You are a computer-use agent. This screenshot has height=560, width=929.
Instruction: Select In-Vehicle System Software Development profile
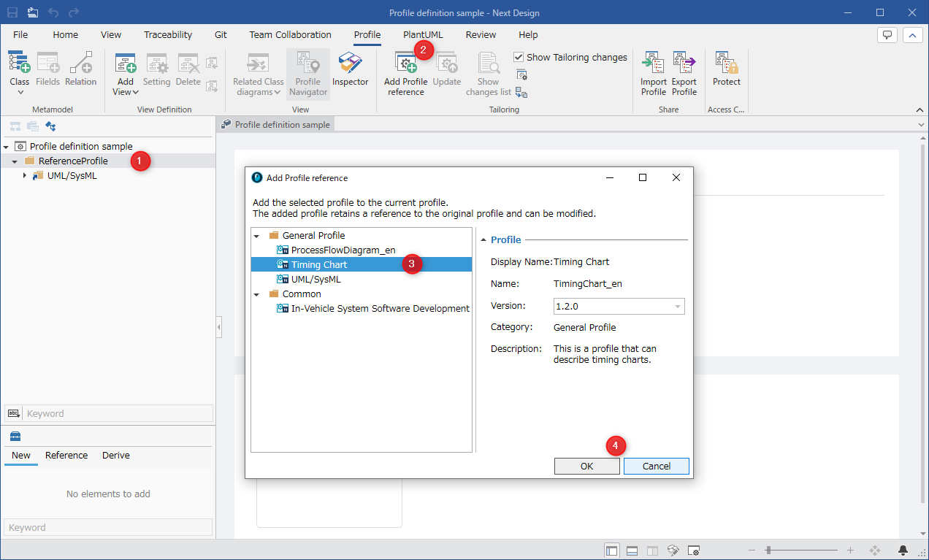380,308
